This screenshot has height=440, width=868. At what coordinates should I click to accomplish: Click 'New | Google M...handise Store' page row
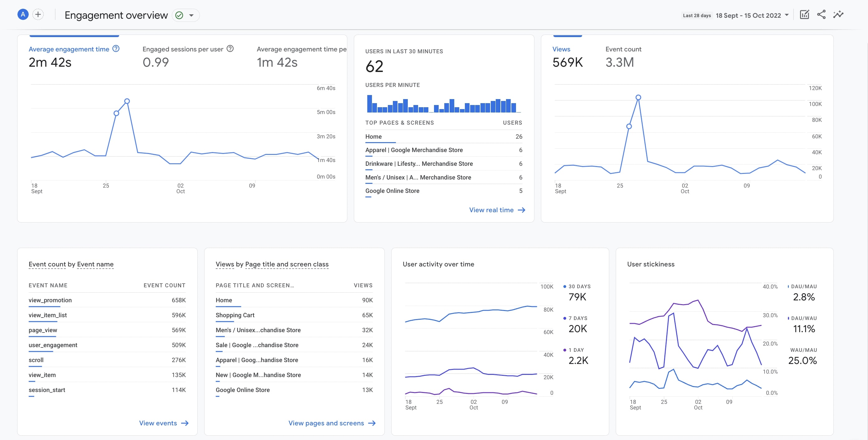click(294, 375)
